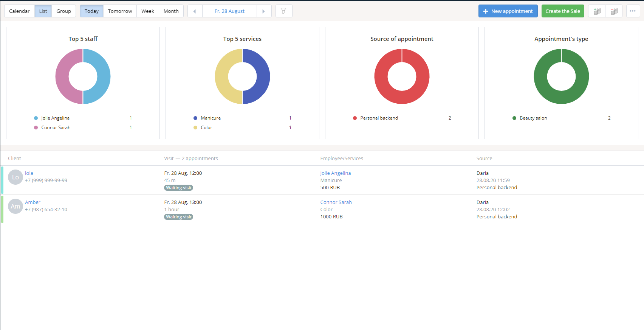The image size is (644, 330).
Task: Click the Am avatar for client Amber
Action: 15,206
